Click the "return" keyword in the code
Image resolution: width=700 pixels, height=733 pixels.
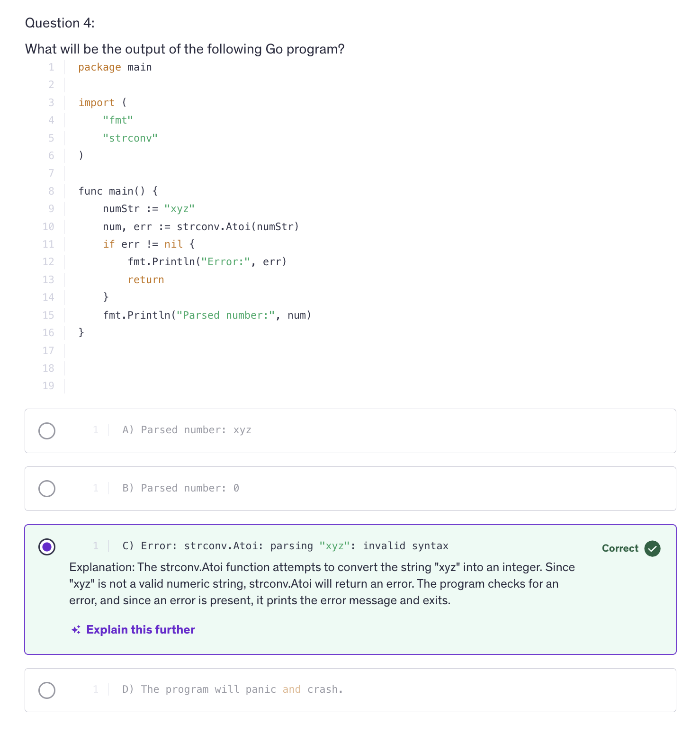(x=146, y=280)
